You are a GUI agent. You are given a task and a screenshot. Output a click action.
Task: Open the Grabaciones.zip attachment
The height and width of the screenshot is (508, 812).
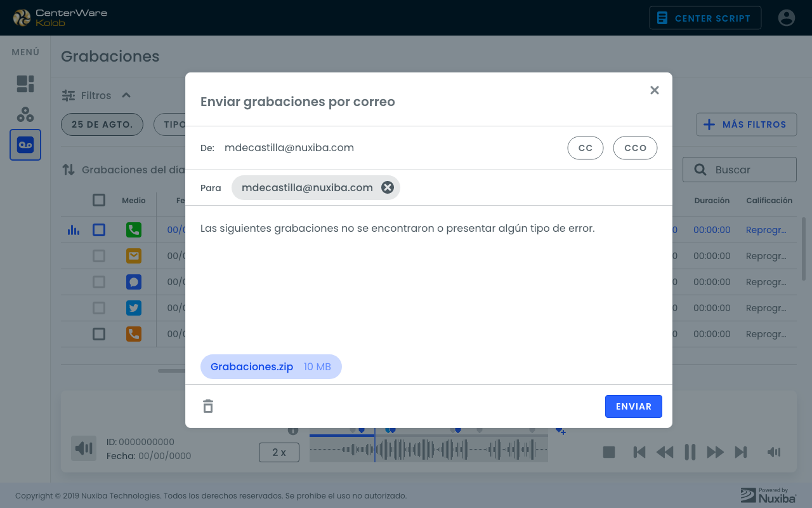(271, 366)
